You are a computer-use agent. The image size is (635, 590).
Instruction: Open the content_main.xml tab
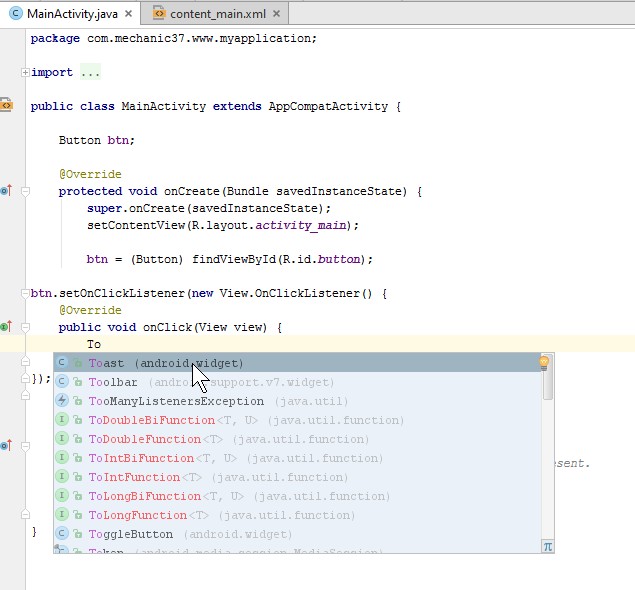(x=217, y=14)
